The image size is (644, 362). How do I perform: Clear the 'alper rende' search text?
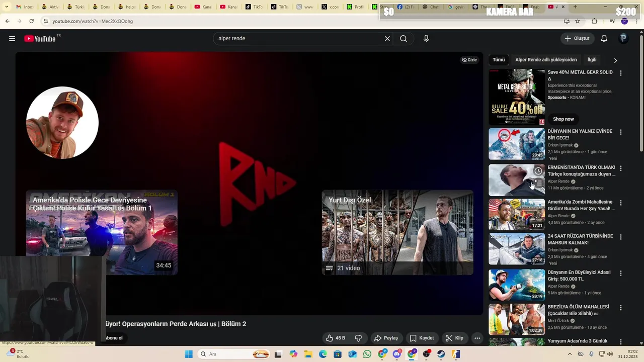[387, 39]
